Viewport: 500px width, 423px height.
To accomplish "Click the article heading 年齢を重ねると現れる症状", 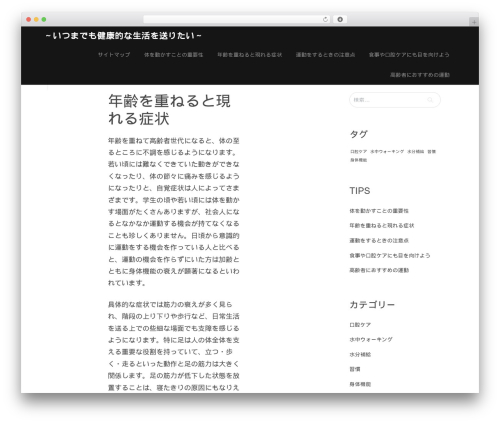I will pos(169,110).
